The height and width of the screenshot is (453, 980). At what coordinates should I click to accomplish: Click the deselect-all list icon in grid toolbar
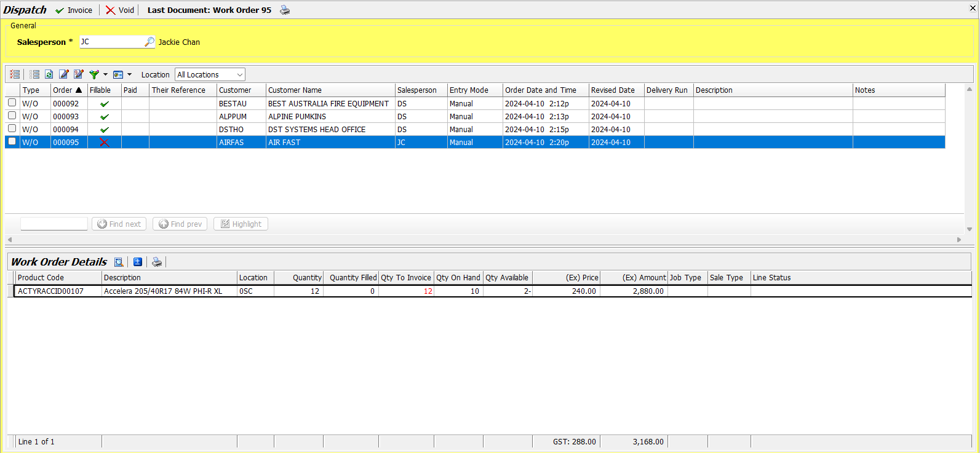click(34, 74)
